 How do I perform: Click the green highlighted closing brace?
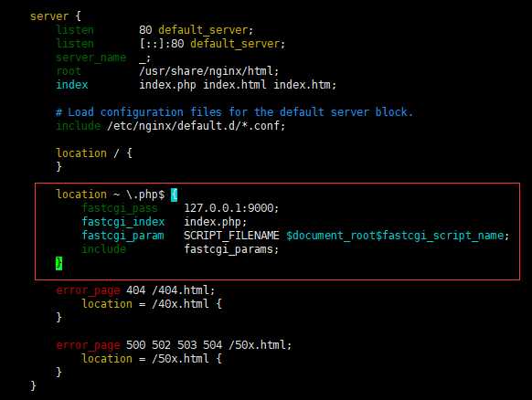pos(59,263)
